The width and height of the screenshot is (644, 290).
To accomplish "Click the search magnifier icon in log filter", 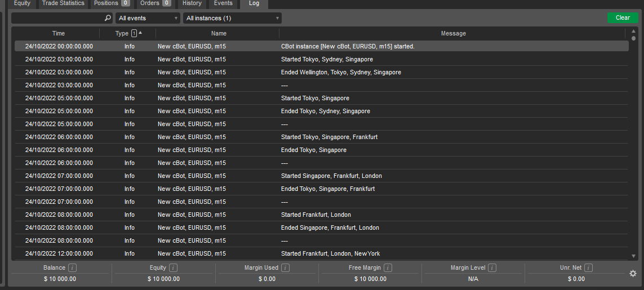I will [108, 18].
